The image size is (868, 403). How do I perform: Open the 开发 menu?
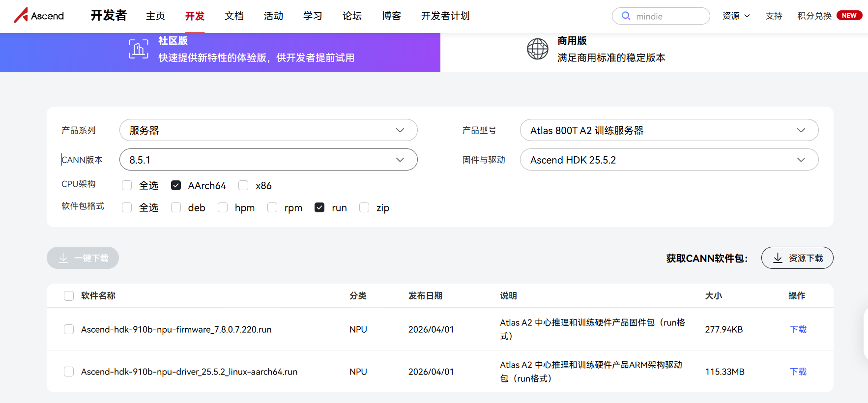pos(195,16)
